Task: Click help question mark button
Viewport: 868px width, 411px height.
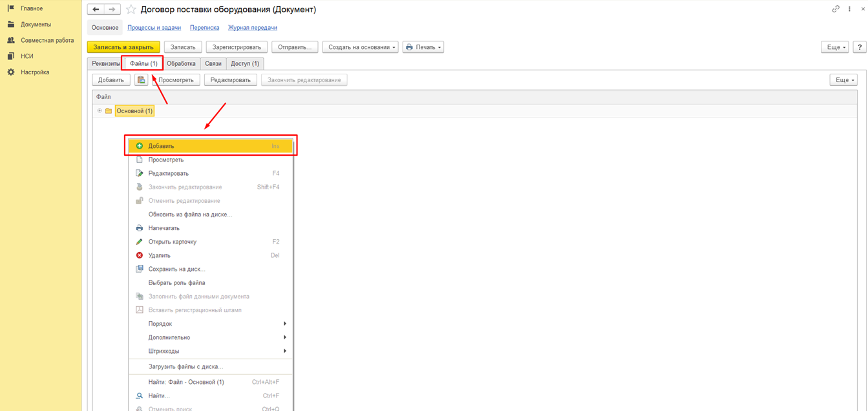Action: click(x=860, y=47)
